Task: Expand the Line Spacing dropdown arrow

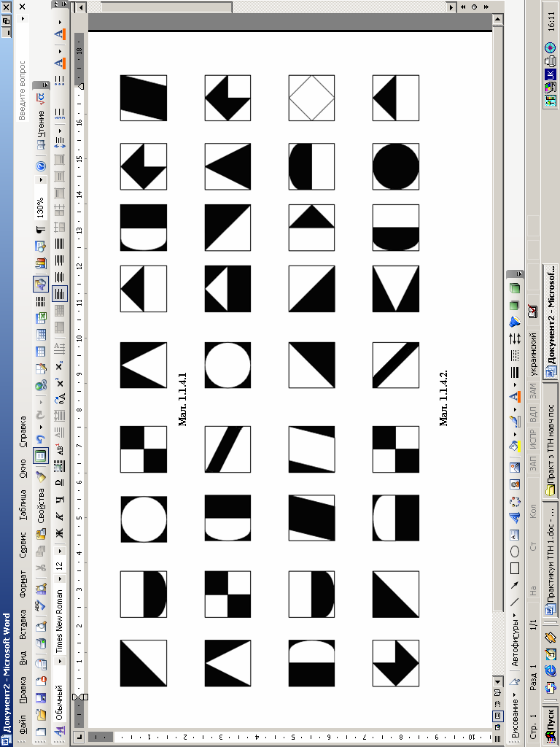Action: (60, 131)
